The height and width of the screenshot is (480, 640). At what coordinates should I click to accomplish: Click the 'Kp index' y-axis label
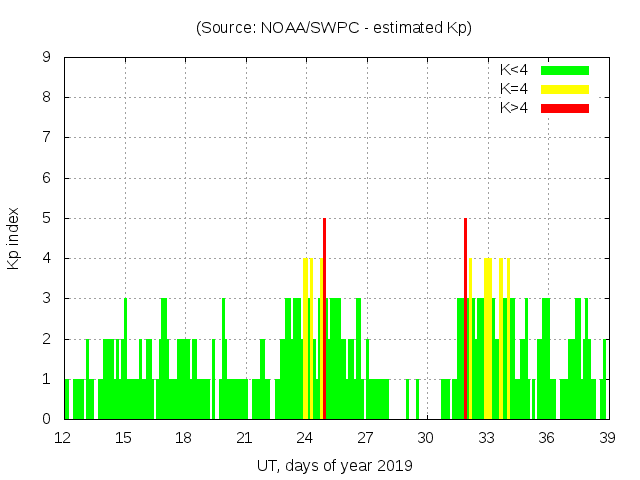pos(14,238)
